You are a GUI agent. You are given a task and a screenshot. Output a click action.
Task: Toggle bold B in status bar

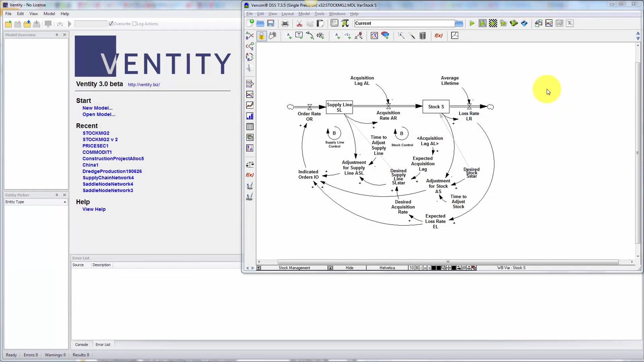417,268
